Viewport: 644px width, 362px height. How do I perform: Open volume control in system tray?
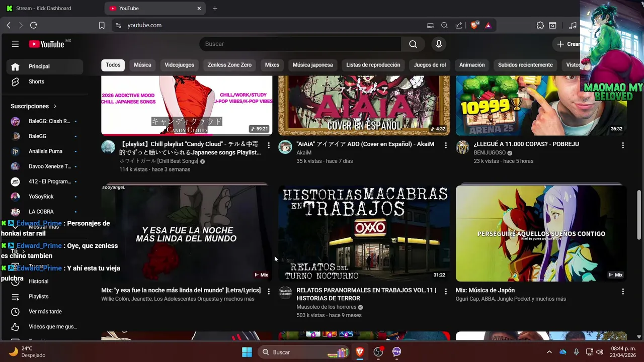pyautogui.click(x=600, y=352)
